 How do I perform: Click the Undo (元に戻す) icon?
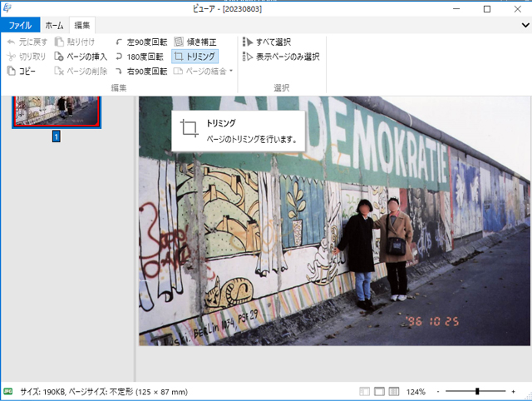point(11,42)
